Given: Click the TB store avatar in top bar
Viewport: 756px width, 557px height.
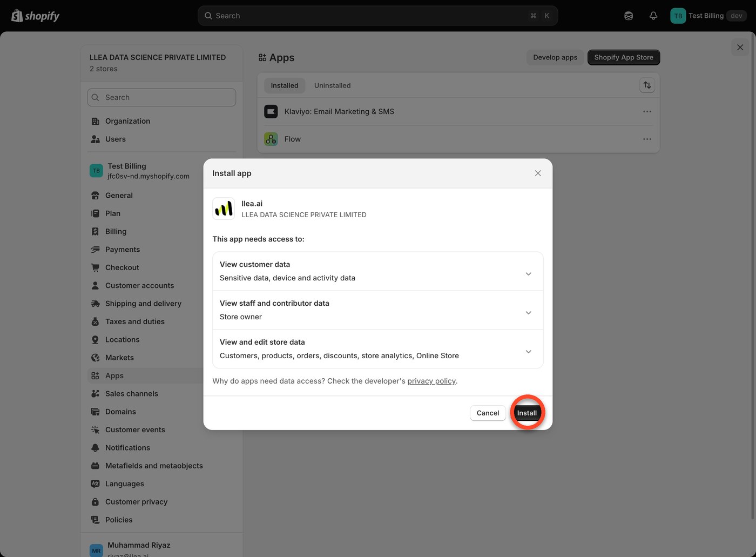Looking at the screenshot, I should pyautogui.click(x=678, y=16).
